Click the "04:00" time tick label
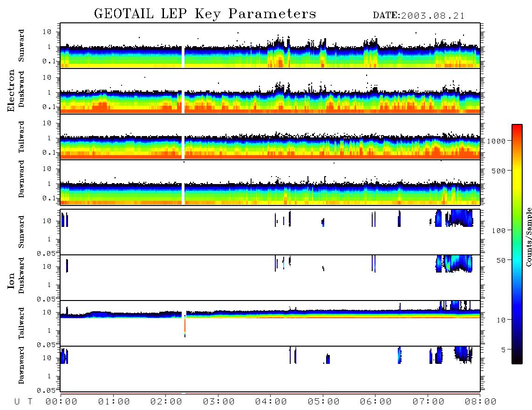This screenshot has height=410, width=532. [x=271, y=402]
